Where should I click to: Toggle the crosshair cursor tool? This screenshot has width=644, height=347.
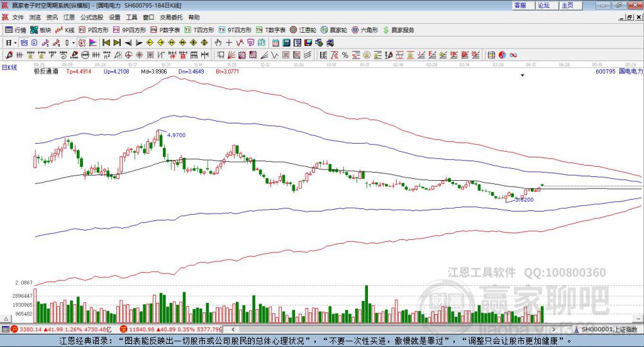click(229, 43)
